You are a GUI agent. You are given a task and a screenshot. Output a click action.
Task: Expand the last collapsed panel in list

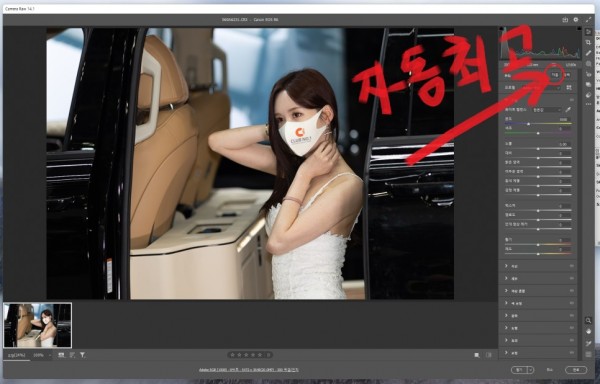538,353
